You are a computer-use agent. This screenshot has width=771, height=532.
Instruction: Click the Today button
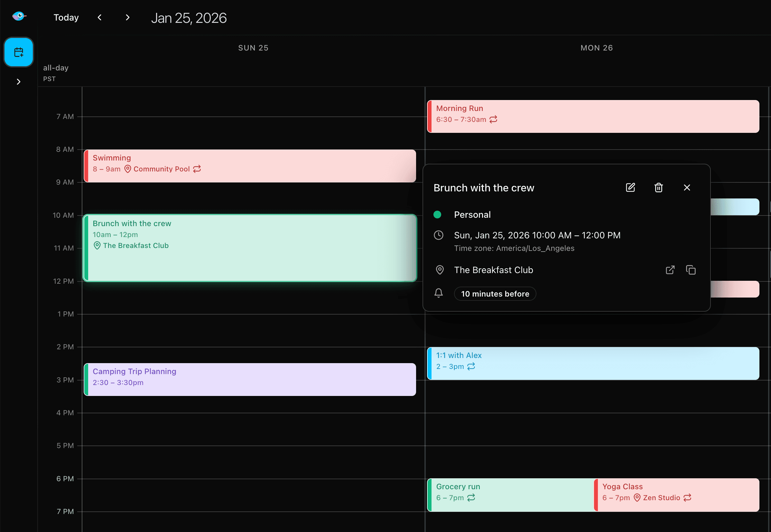(x=66, y=17)
